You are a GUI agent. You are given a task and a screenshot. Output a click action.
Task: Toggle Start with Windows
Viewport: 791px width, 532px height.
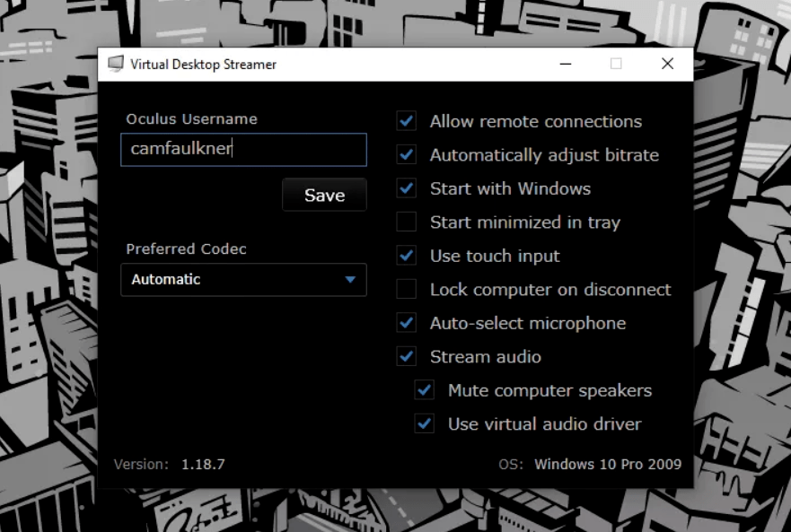tap(405, 188)
